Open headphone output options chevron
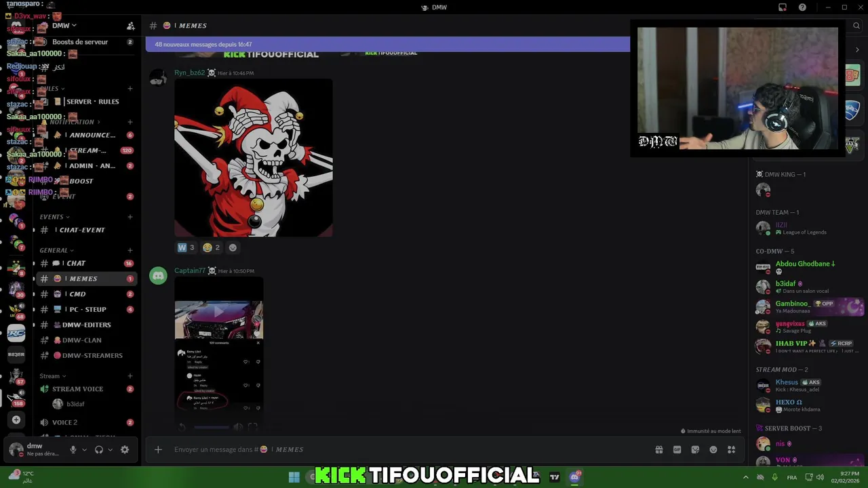 coord(110,449)
